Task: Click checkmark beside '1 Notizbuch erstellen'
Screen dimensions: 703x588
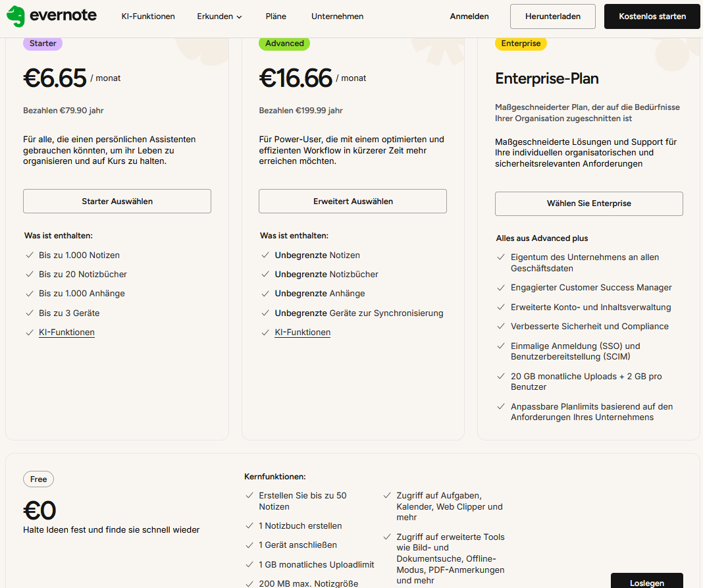Action: [x=249, y=525]
